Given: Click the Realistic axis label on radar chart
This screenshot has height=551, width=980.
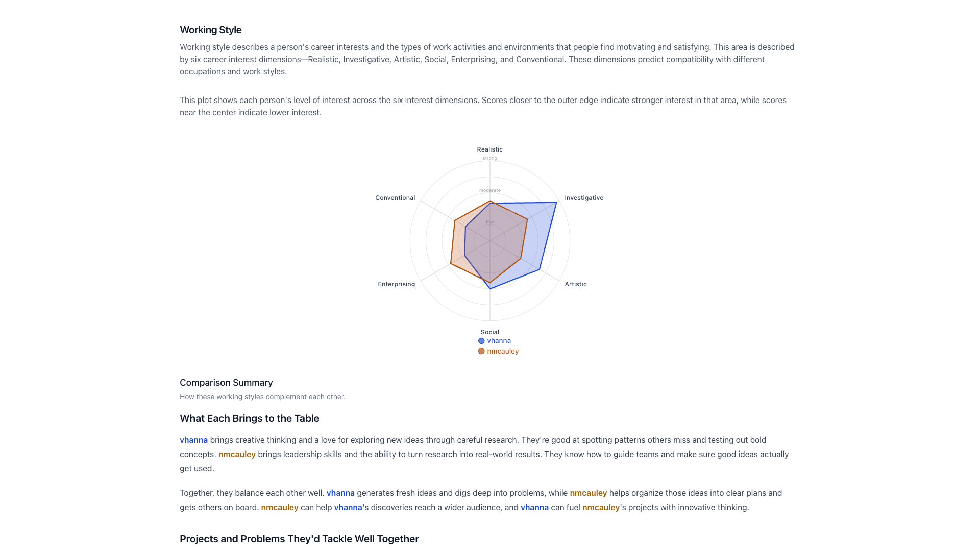Looking at the screenshot, I should point(489,149).
